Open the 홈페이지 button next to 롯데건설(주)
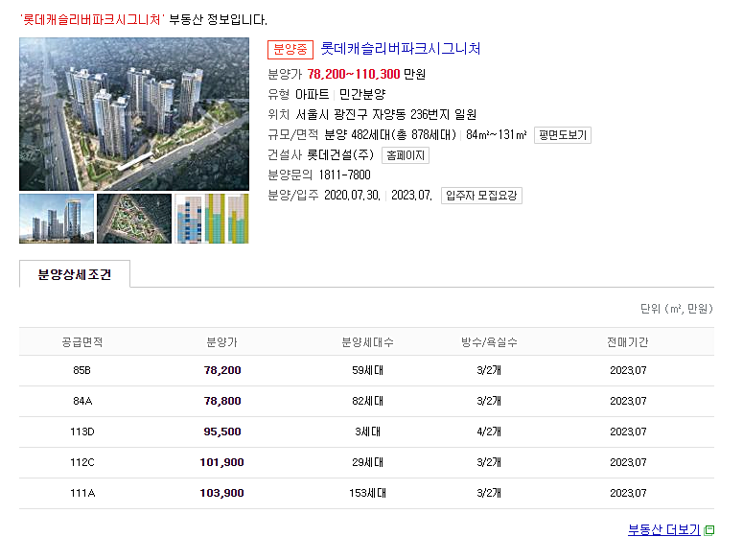The height and width of the screenshot is (560, 743). tap(406, 155)
